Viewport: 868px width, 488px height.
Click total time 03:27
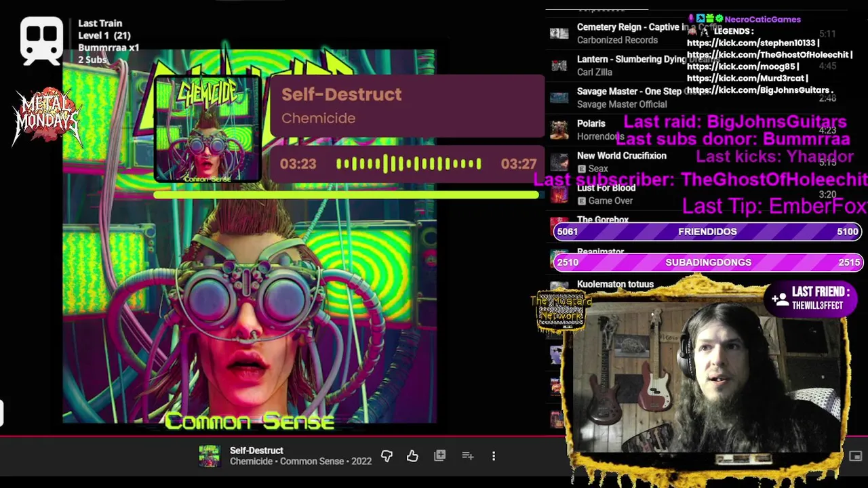click(519, 164)
